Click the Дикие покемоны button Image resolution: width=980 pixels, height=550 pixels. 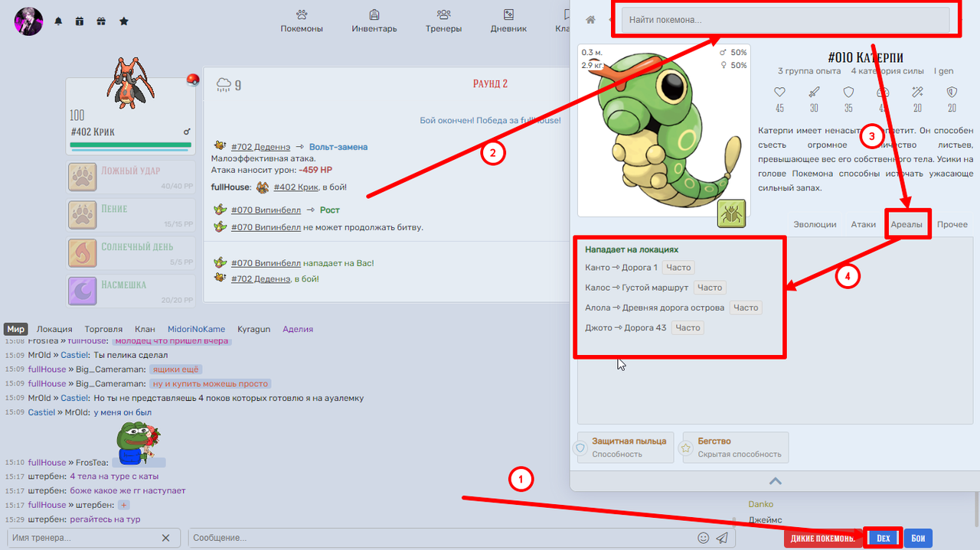(x=823, y=539)
